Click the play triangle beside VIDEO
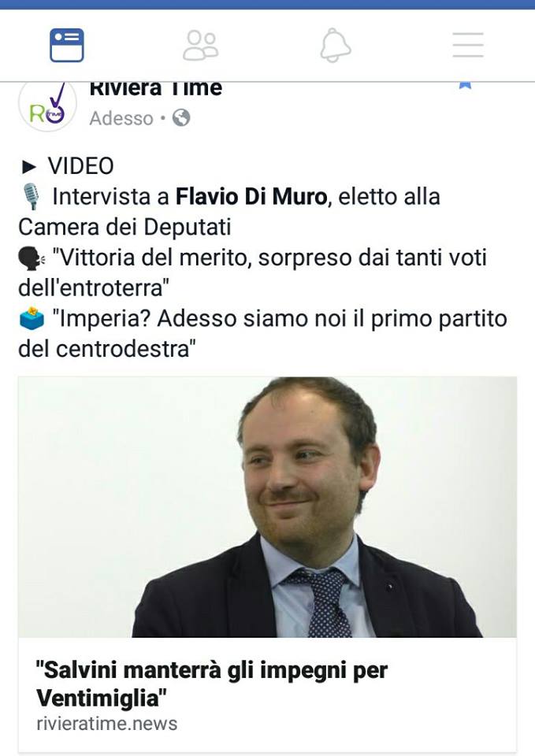This screenshot has width=535, height=756. [29, 167]
